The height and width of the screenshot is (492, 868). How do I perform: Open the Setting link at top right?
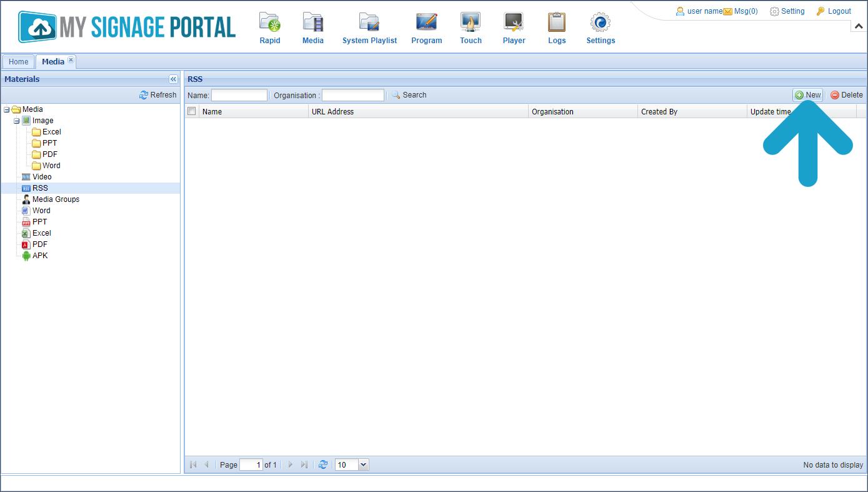coord(787,11)
